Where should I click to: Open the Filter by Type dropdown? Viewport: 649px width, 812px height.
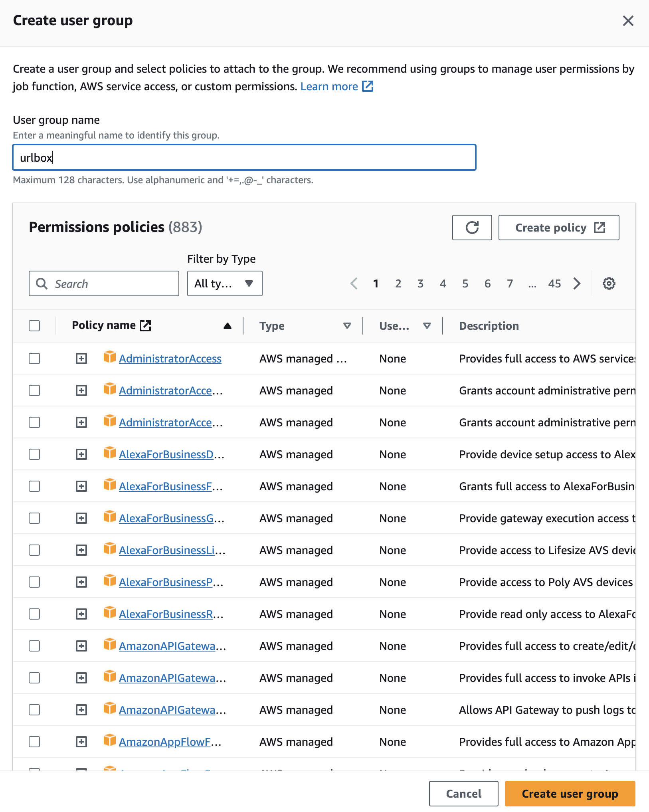click(225, 283)
